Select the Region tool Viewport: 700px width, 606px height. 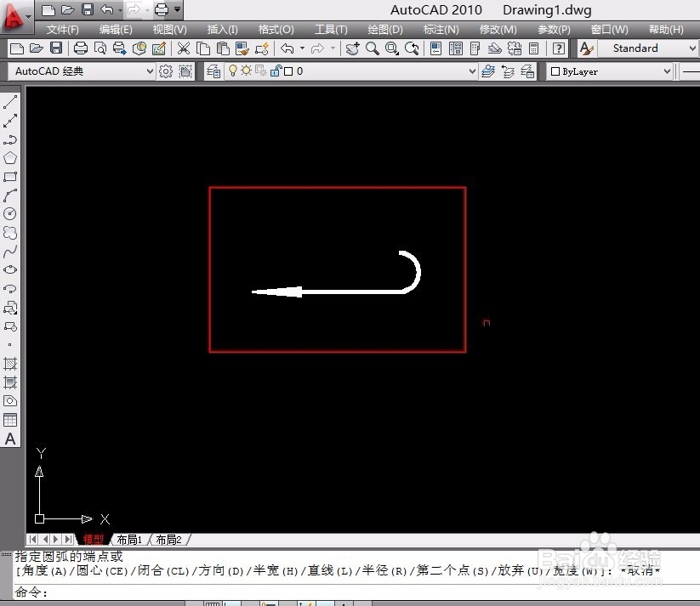[x=10, y=400]
